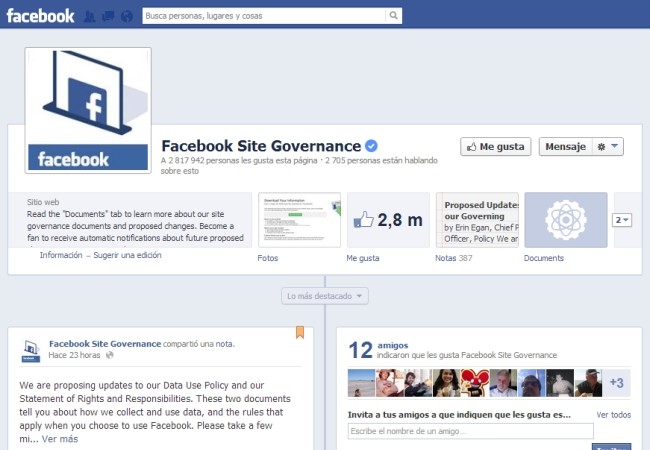Click the Me gusta button
650x450 pixels.
pyautogui.click(x=495, y=147)
